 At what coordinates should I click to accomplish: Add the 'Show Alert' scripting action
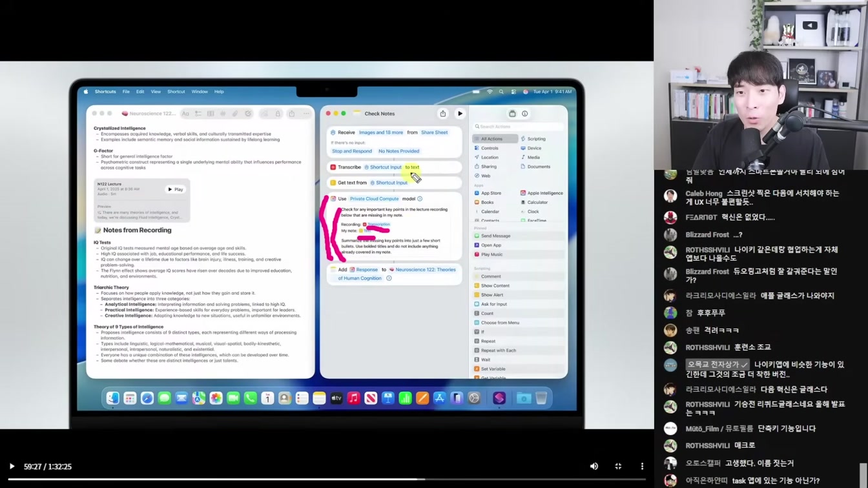point(488,295)
